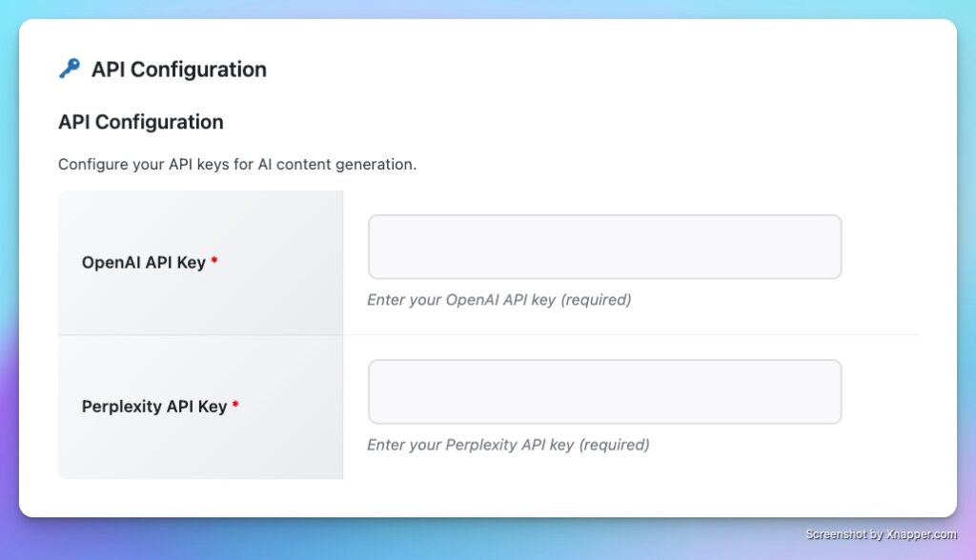This screenshot has height=560, width=976.
Task: Click the OpenAI API Key label
Action: (x=144, y=263)
